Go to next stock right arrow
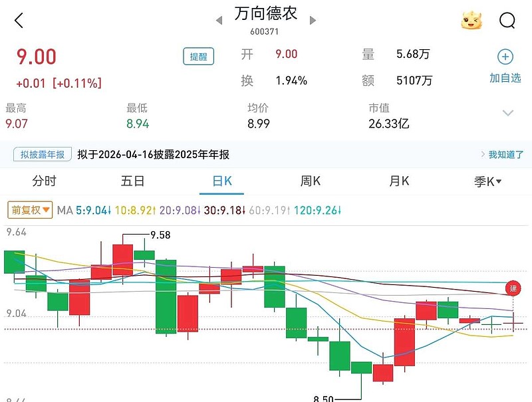The height and width of the screenshot is (402, 532). tap(313, 21)
